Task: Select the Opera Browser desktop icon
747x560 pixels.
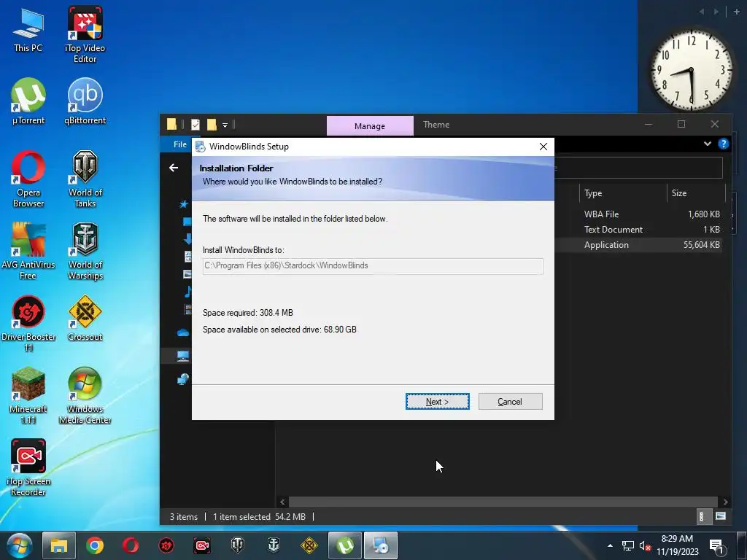Action: click(x=28, y=179)
